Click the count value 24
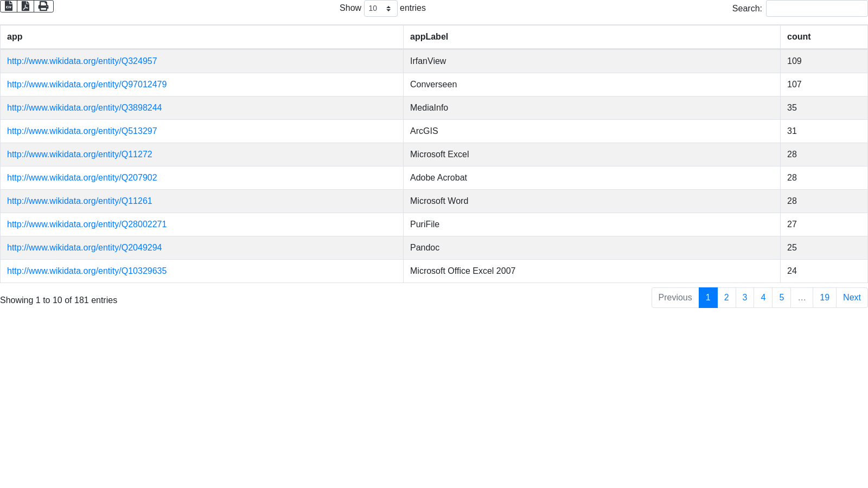Screen dimensions: 868x488 click(792, 271)
